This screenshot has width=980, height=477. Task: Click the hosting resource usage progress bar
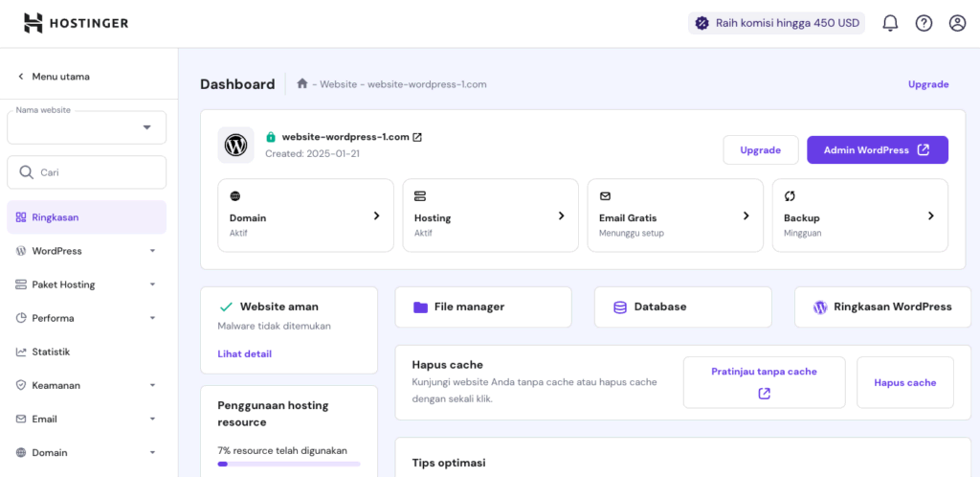288,464
